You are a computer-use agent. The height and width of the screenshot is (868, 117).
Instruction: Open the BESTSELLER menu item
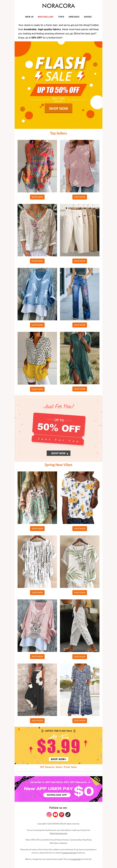46,16
